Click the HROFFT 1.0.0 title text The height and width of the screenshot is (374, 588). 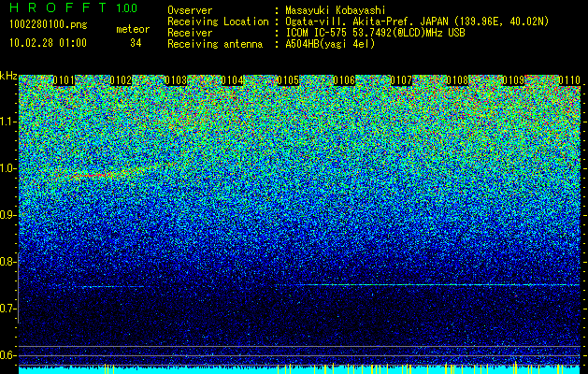click(x=74, y=7)
